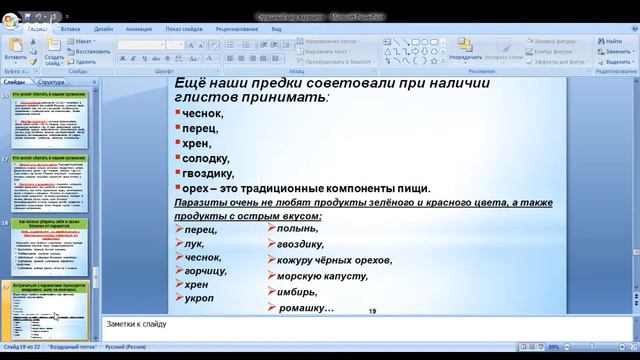Image resolution: width=640 pixels, height=360 pixels.
Task: Apply a bulleted list
Action: (x=231, y=45)
